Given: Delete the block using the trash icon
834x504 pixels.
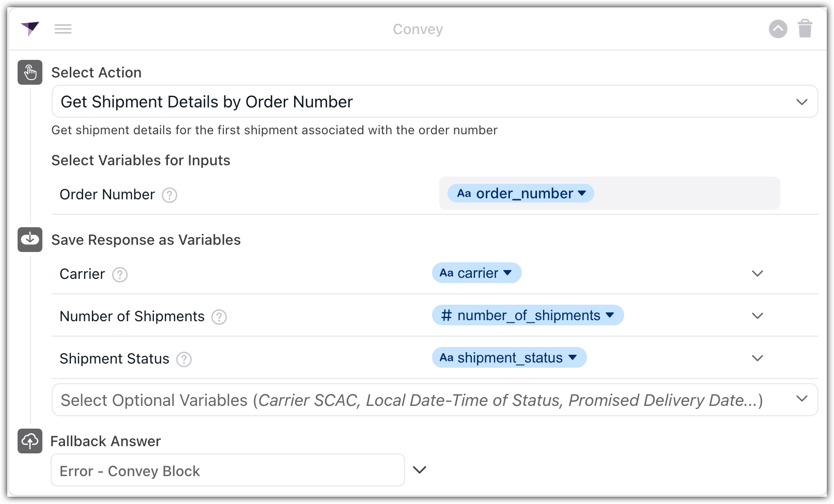Looking at the screenshot, I should [x=805, y=29].
